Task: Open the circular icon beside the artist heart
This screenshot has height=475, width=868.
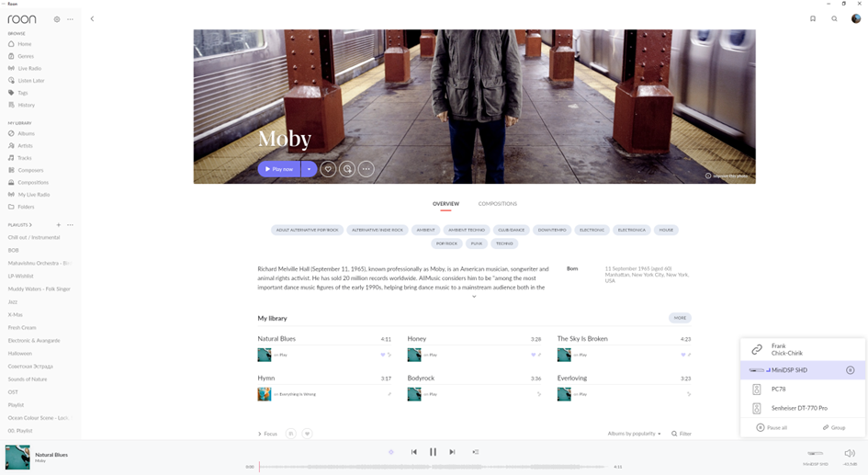Action: pos(347,169)
